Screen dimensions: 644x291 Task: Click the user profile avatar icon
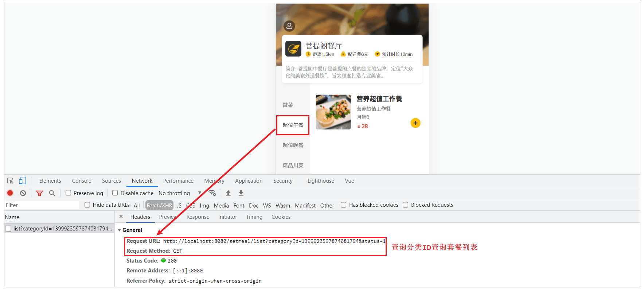(289, 26)
